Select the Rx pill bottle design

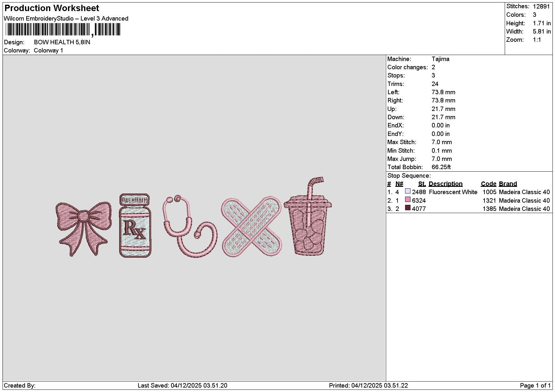(135, 225)
